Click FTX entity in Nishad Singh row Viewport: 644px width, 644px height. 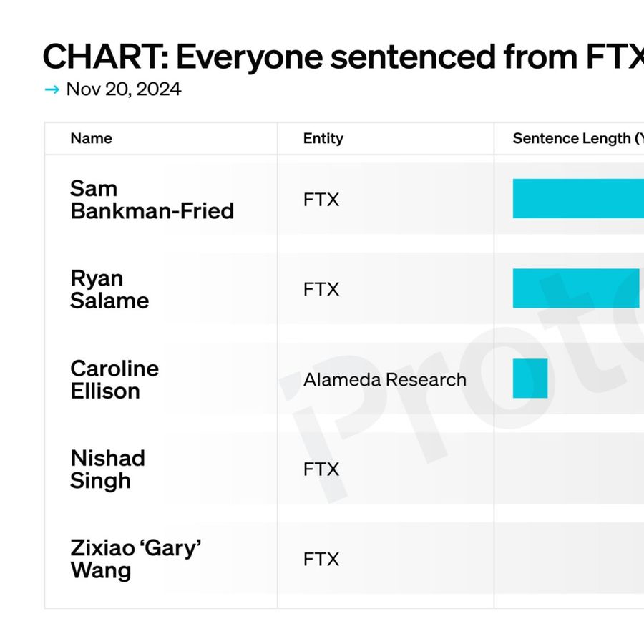coord(321,469)
